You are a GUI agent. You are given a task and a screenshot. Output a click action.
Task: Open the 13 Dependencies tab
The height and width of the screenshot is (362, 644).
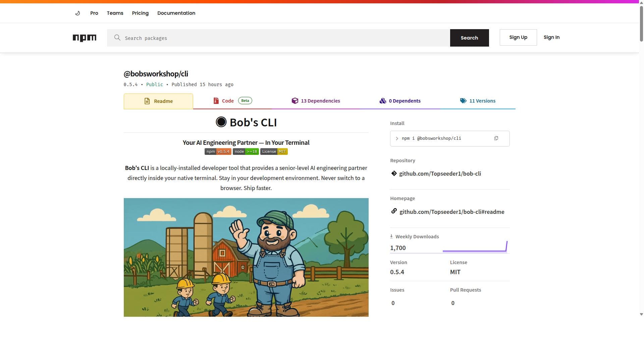tap(316, 101)
